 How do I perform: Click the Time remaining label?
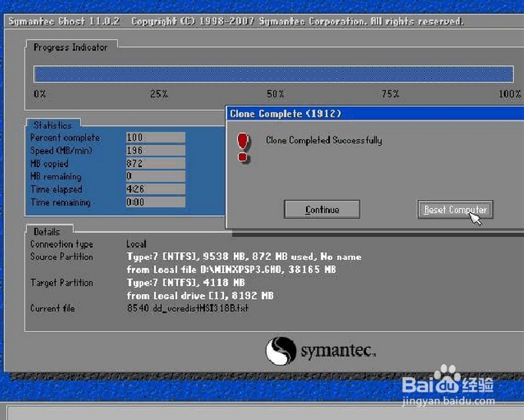pos(61,202)
